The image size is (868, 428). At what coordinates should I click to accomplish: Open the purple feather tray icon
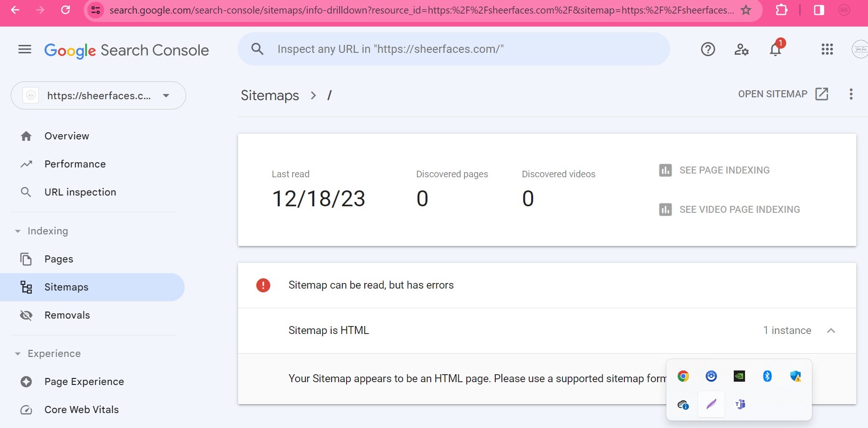point(711,404)
